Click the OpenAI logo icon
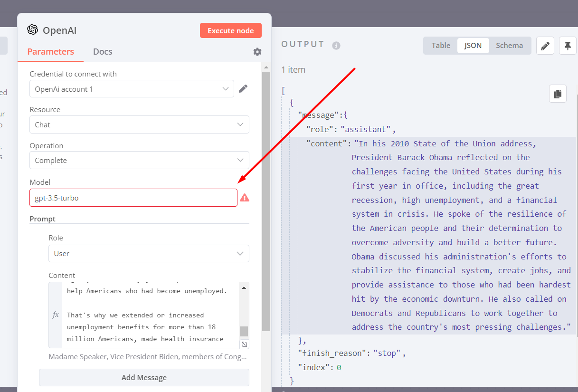Viewport: 578px width, 392px height. 32,30
